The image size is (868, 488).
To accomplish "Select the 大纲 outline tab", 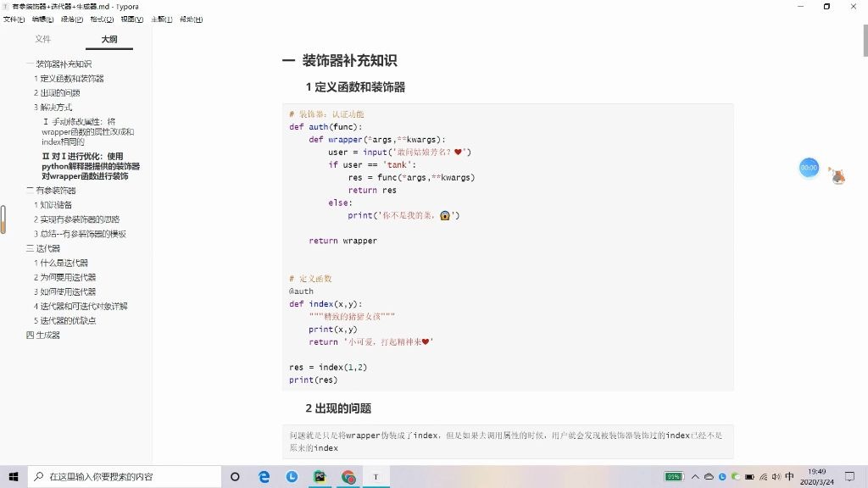I will [108, 38].
